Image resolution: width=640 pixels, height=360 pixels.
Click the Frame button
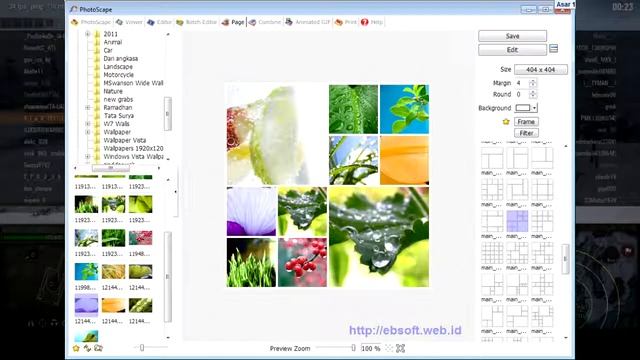click(x=526, y=122)
